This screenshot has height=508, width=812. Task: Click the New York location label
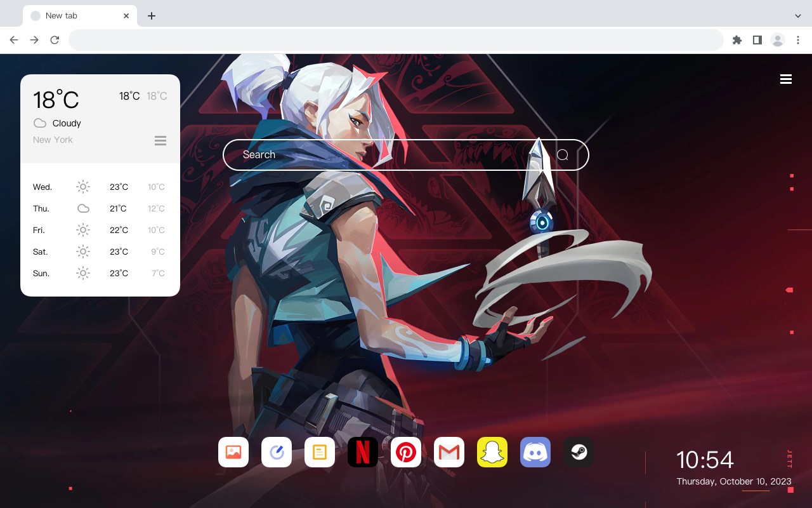pyautogui.click(x=53, y=140)
